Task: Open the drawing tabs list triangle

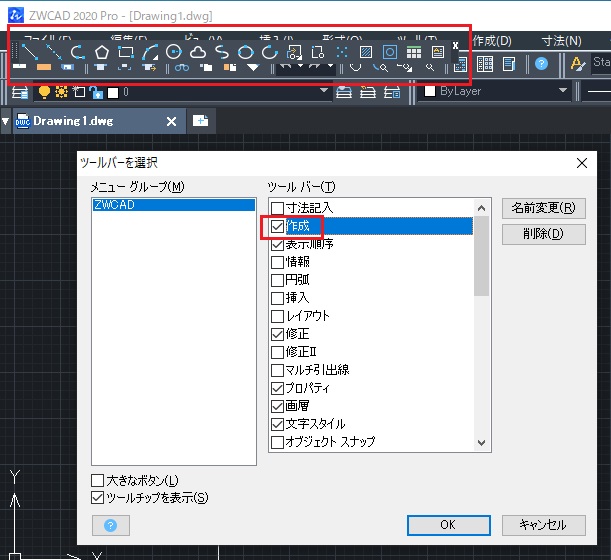Action: [5, 121]
